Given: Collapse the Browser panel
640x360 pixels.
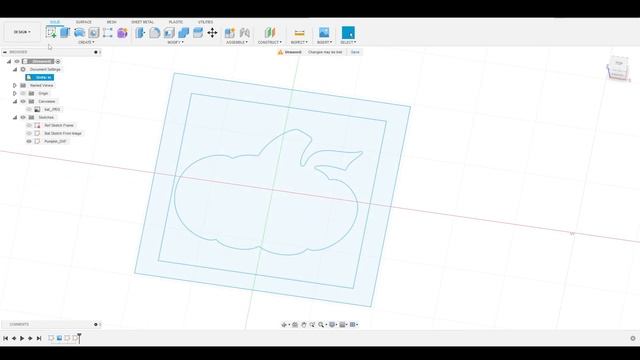Looking at the screenshot, I should pyautogui.click(x=5, y=52).
